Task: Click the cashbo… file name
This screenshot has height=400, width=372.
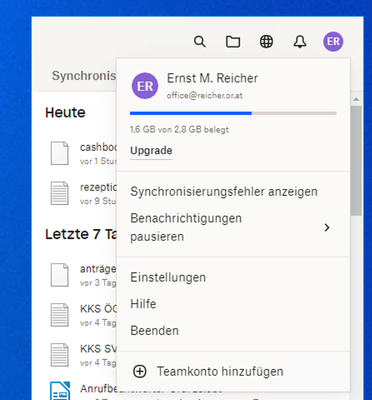Action: [x=98, y=147]
